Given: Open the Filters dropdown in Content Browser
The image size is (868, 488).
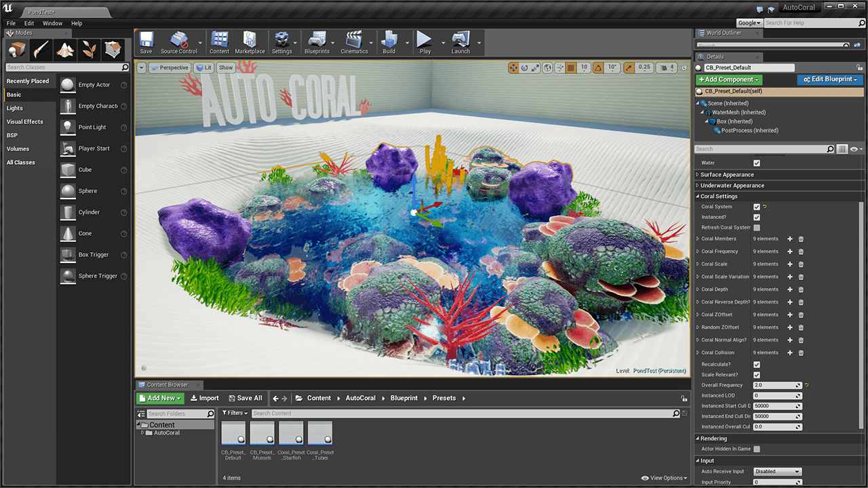Looking at the screenshot, I should tap(235, 413).
